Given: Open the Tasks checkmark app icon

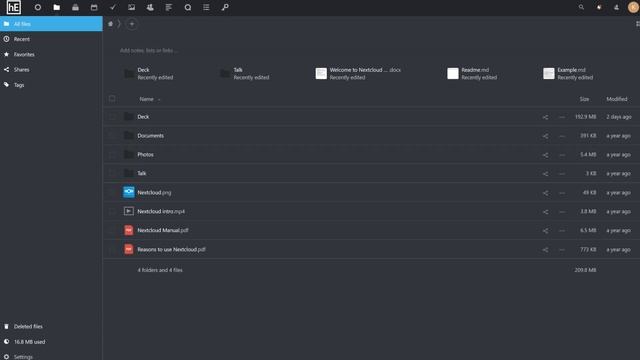Looking at the screenshot, I should [x=113, y=7].
